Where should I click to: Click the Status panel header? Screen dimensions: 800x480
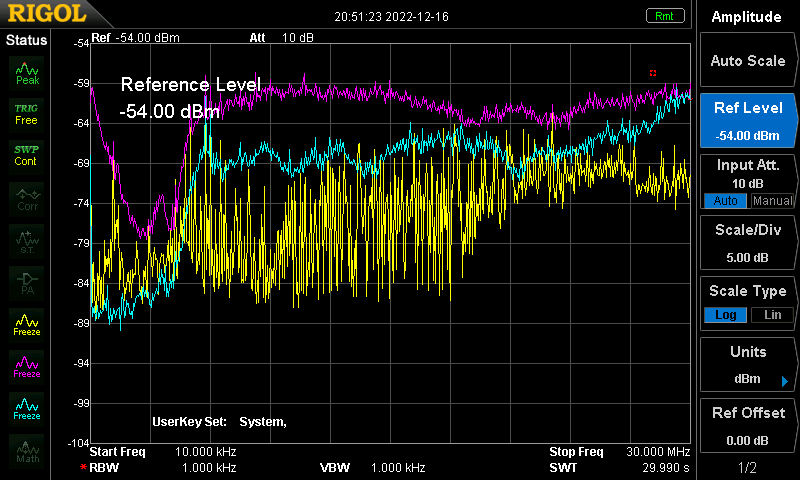click(x=26, y=40)
